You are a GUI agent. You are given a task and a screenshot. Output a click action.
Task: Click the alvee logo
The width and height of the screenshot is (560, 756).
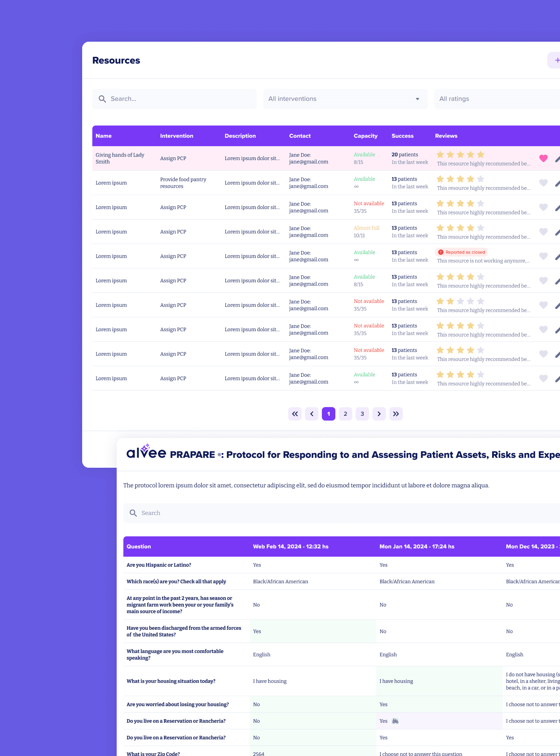coord(146,452)
